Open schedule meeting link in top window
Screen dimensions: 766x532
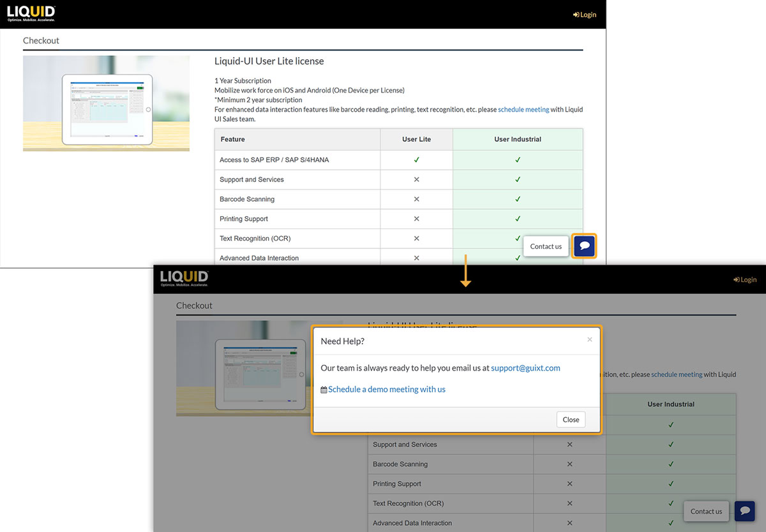point(523,110)
